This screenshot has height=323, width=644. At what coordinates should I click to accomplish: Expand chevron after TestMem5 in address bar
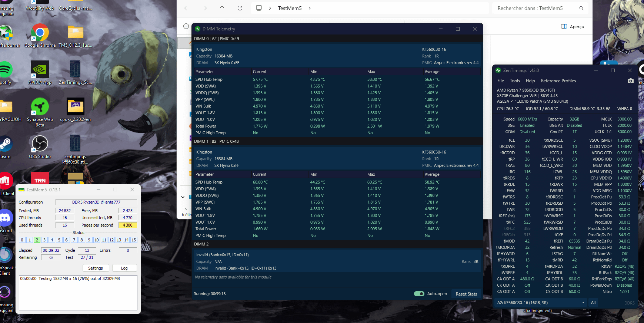pos(310,8)
